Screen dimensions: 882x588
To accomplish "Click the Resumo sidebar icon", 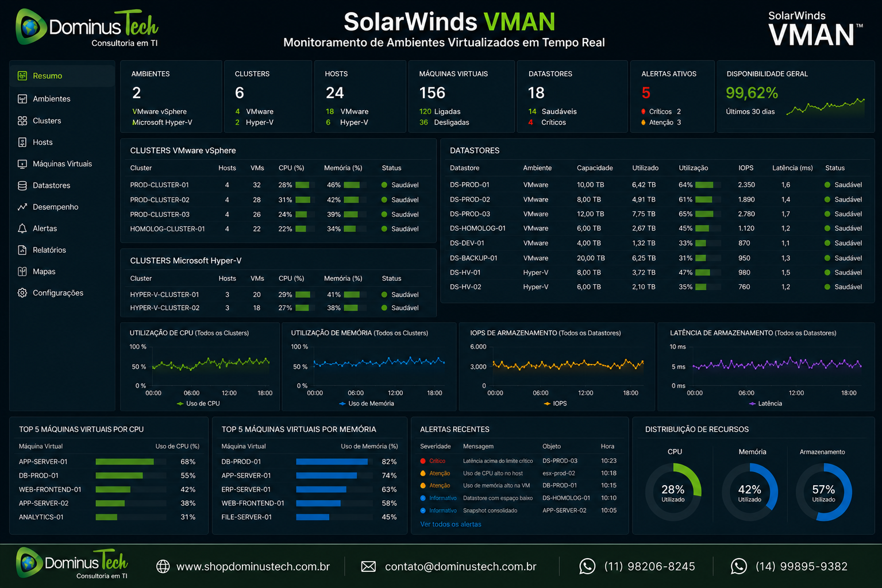I will click(x=22, y=76).
